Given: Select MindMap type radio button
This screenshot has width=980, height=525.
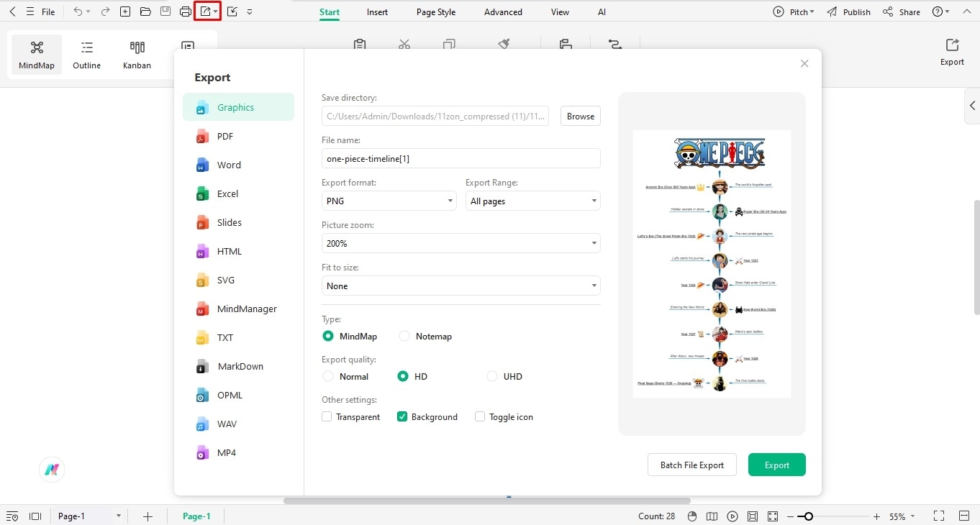Looking at the screenshot, I should (328, 336).
